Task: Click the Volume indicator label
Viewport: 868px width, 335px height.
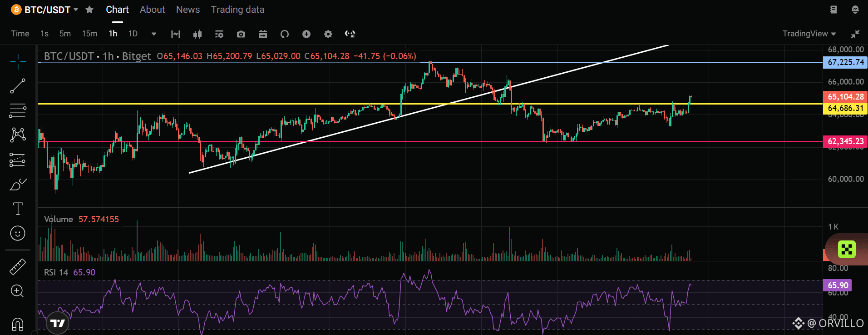Action: coord(58,219)
